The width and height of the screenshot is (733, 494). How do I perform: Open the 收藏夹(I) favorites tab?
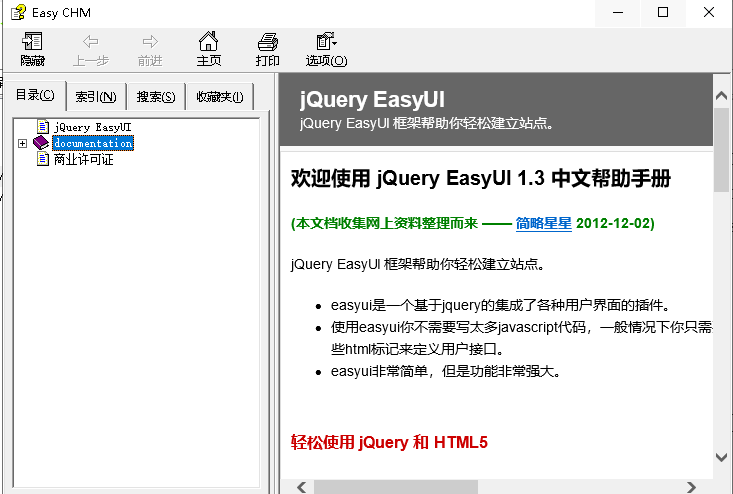click(220, 97)
